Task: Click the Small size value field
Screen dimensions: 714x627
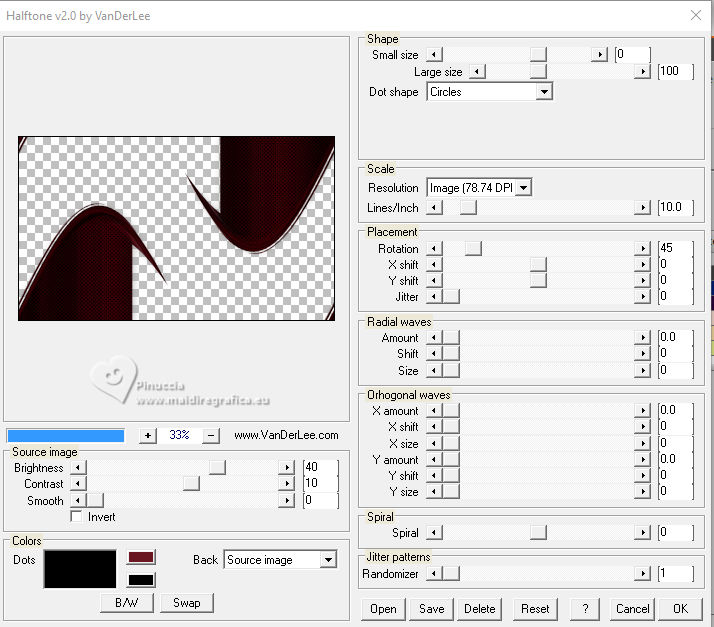Action: tap(632, 55)
